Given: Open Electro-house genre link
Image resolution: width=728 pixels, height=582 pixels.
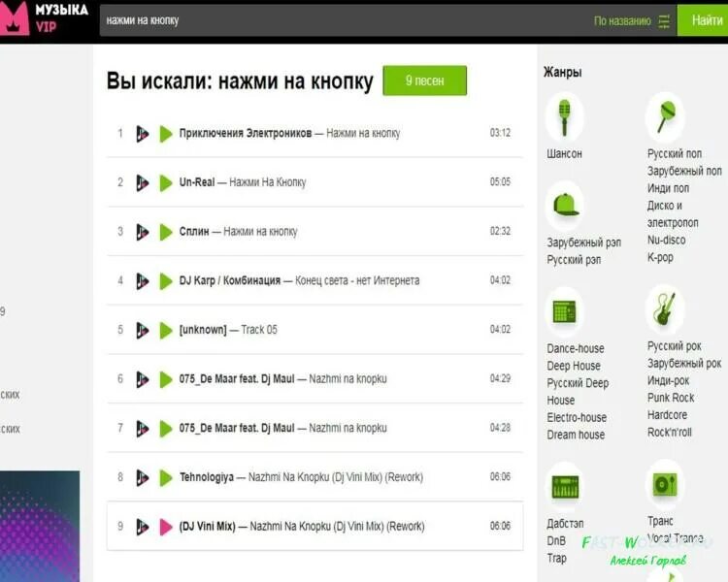Looking at the screenshot, I should [577, 418].
